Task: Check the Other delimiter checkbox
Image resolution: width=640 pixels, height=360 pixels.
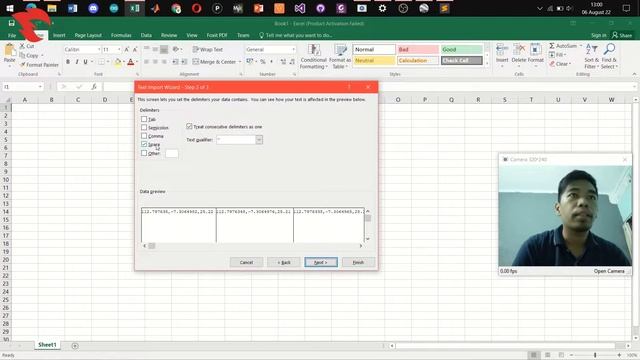Action: pyautogui.click(x=144, y=153)
